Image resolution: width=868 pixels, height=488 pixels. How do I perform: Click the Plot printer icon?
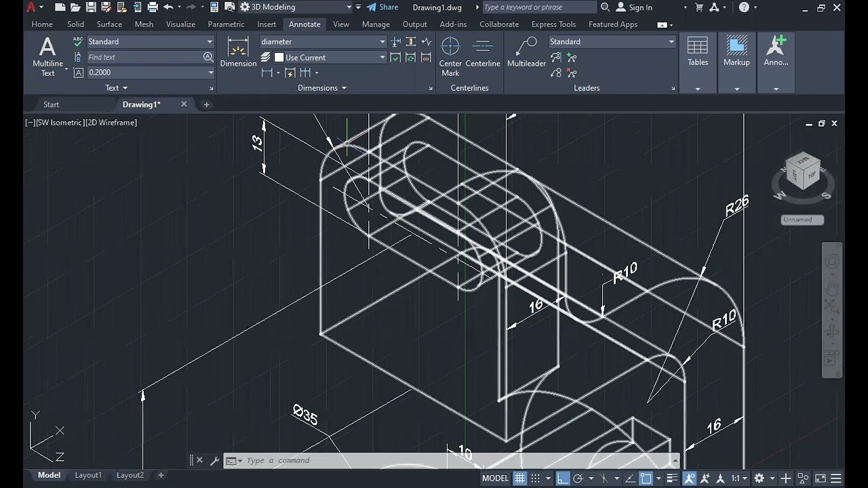point(153,7)
